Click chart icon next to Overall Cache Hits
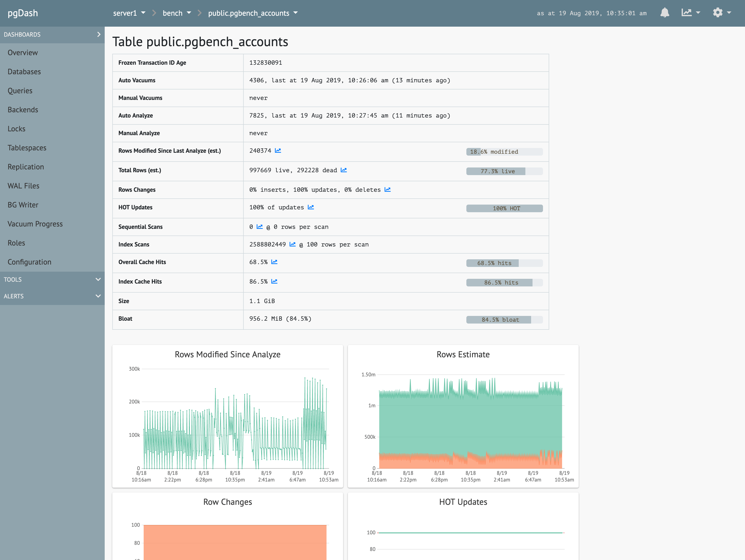The width and height of the screenshot is (745, 560). 274,262
